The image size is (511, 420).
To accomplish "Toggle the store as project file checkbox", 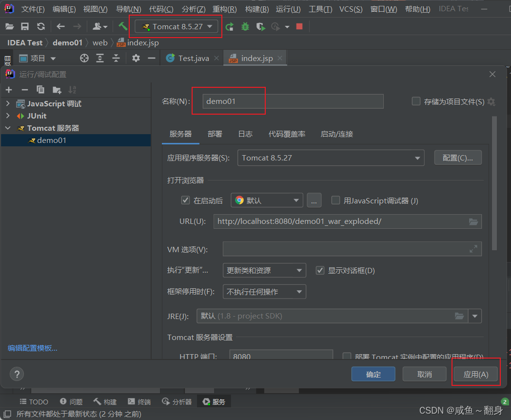I will tap(416, 101).
